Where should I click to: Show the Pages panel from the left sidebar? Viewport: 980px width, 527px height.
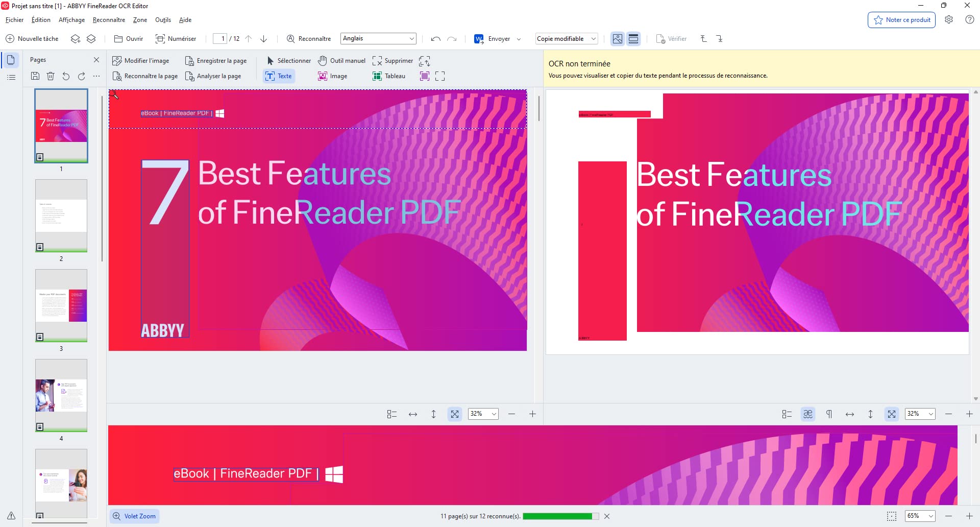(x=11, y=60)
